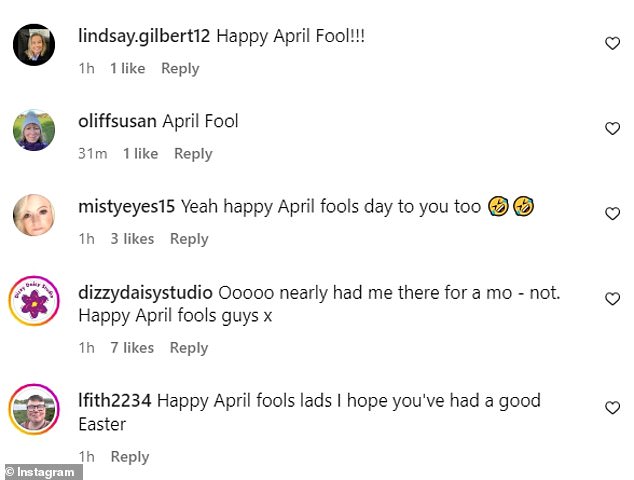634x480 pixels.
Task: Like dizzydaisystudio's comment via heart icon
Action: 612,298
